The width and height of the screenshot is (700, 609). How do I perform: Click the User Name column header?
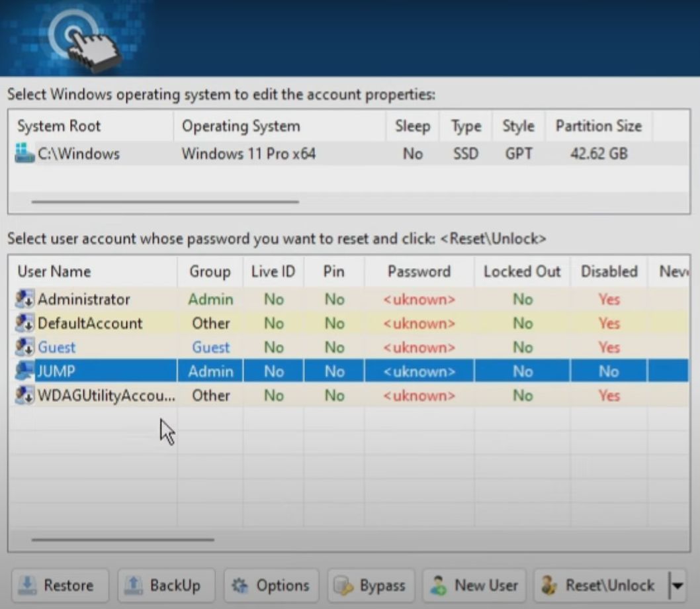click(53, 271)
